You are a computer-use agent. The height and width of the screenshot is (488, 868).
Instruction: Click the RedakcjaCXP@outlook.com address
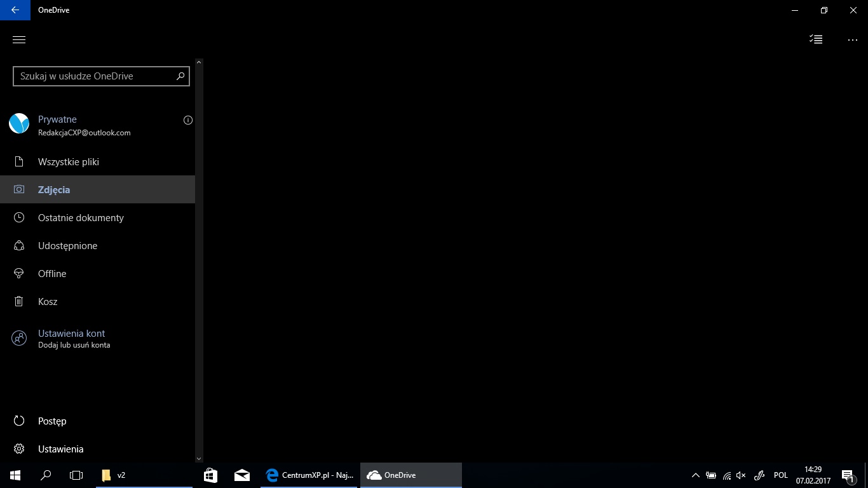[x=85, y=133]
